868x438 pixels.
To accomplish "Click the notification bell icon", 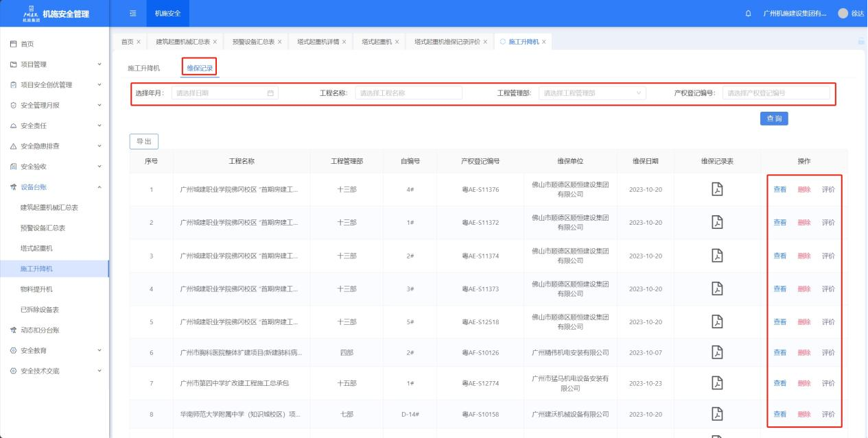I will pyautogui.click(x=748, y=14).
